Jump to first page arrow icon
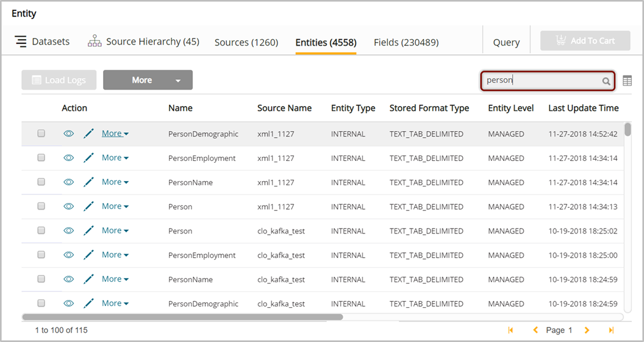644x342 pixels. coord(510,330)
